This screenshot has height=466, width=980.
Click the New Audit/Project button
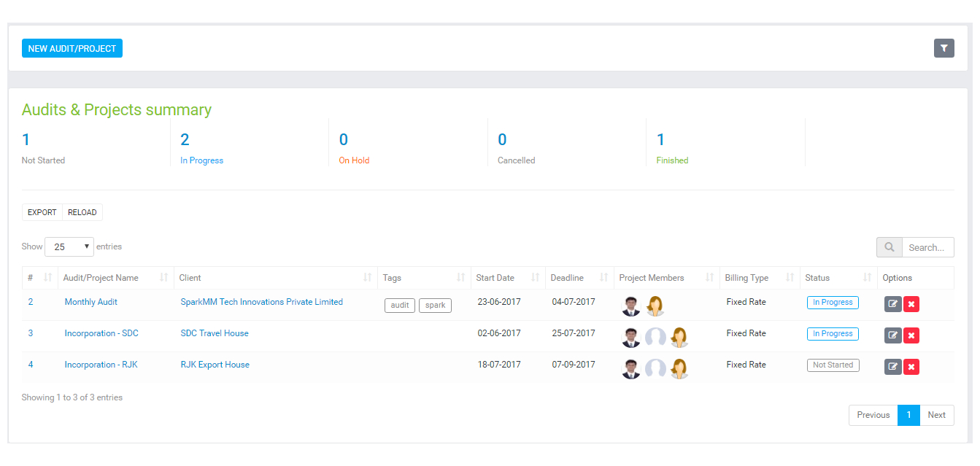click(72, 48)
